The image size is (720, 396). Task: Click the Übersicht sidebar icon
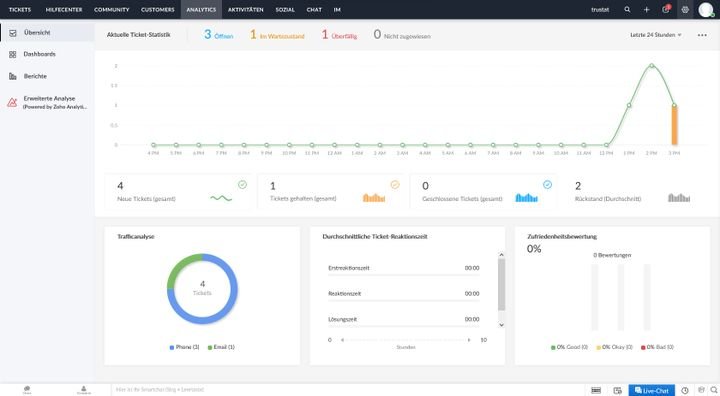tap(13, 33)
